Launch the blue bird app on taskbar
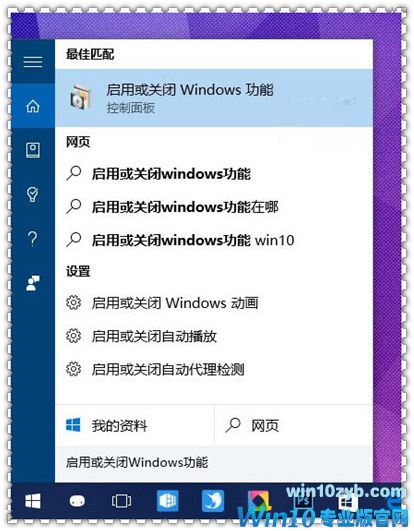This screenshot has width=414, height=531. [213, 501]
